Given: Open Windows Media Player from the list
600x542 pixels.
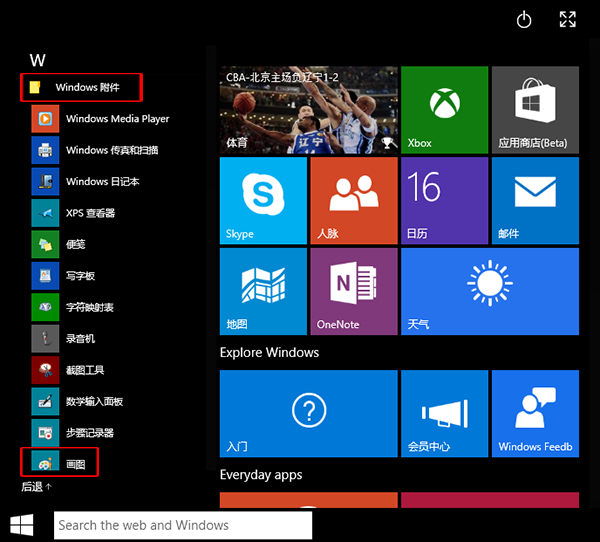Looking at the screenshot, I should pyautogui.click(x=116, y=119).
